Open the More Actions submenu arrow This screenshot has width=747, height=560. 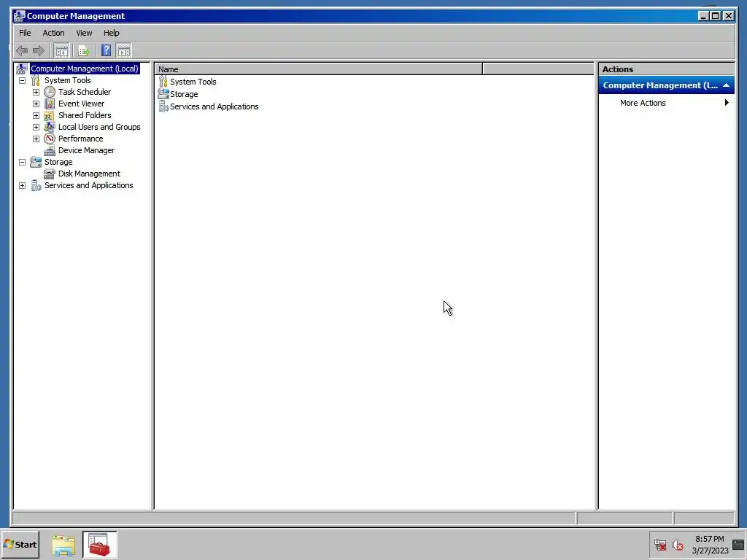727,102
